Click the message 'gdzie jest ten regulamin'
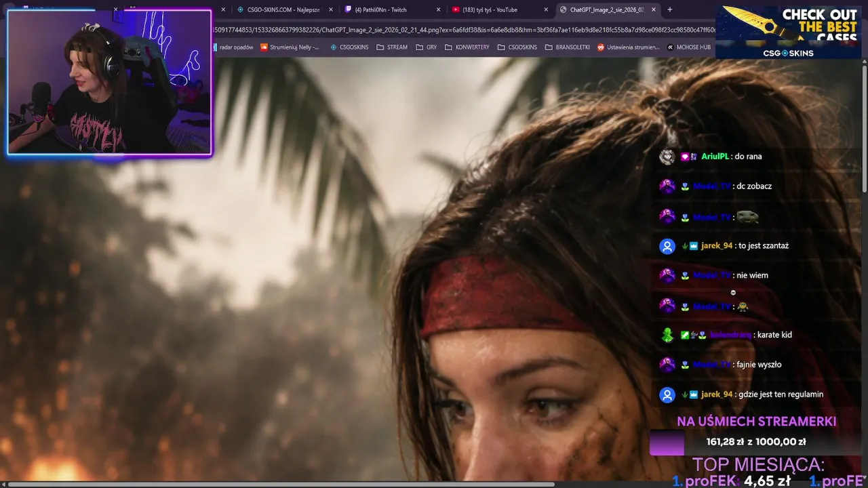 click(781, 394)
